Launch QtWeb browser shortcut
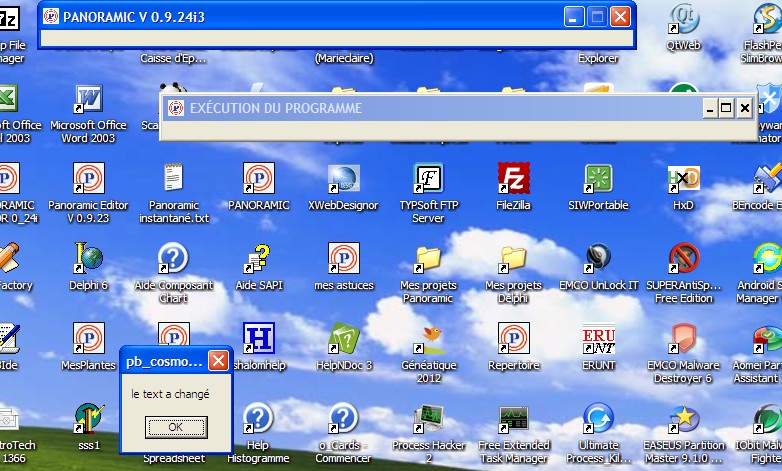This screenshot has width=782, height=471. coord(683,18)
